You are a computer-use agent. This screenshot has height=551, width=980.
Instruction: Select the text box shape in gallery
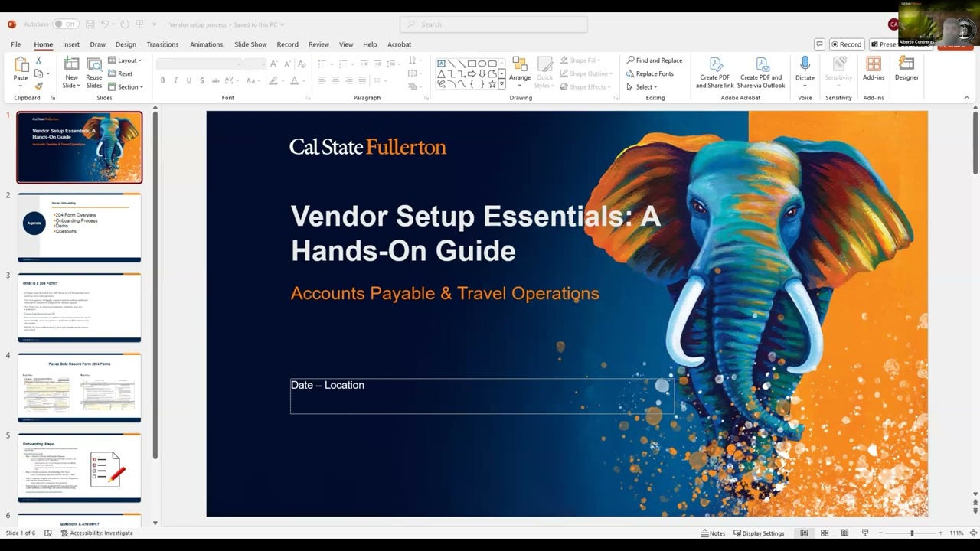pyautogui.click(x=442, y=64)
